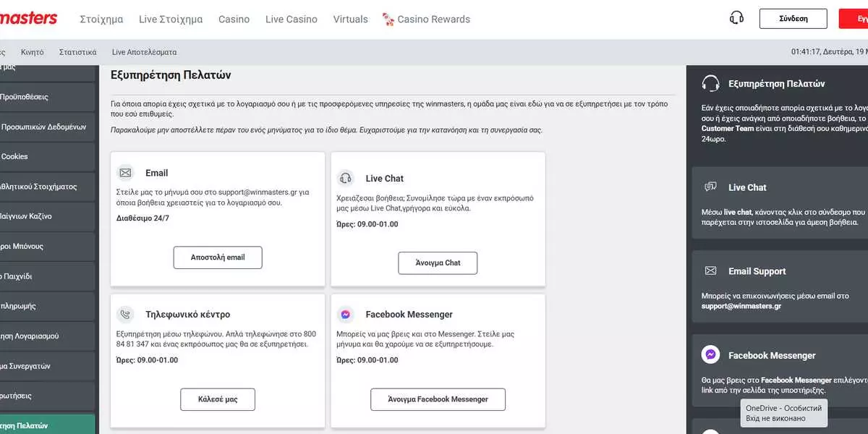
Task: Click the rocket icon beside Casino Rewards
Action: [x=389, y=20]
